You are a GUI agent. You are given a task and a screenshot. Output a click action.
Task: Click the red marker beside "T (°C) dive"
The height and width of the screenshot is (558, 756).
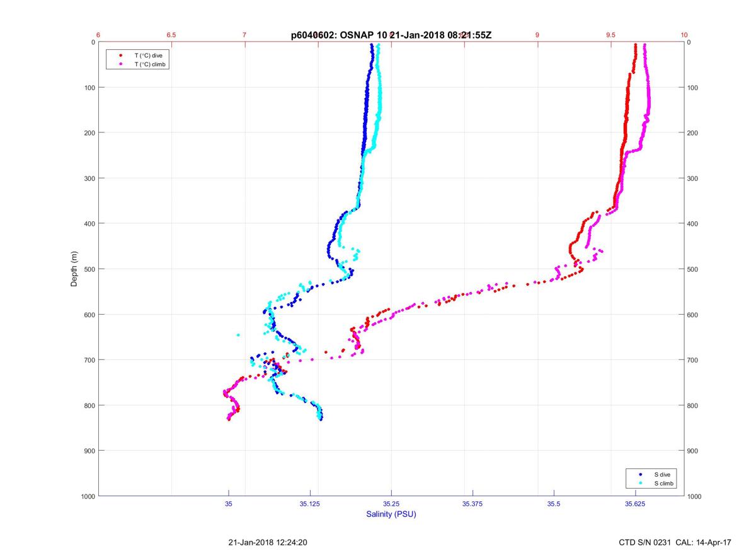(120, 55)
